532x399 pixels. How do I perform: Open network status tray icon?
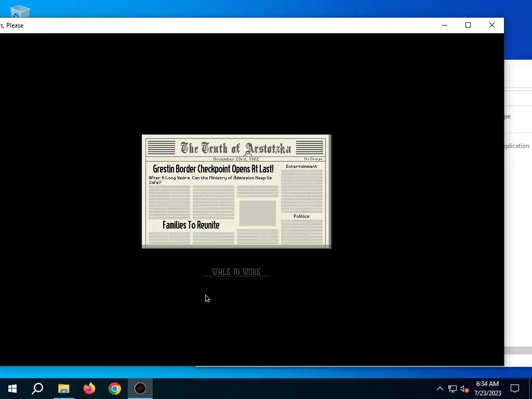[x=453, y=389]
